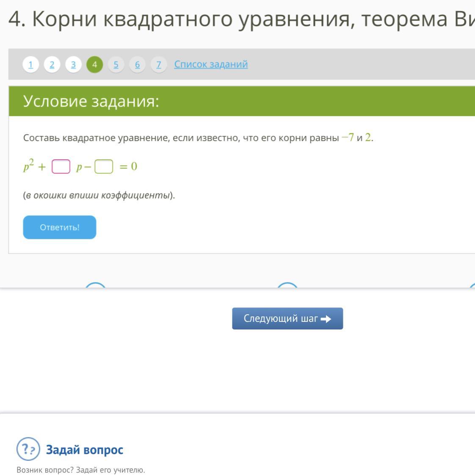Click the green Условие задания header

pyautogui.click(x=241, y=101)
